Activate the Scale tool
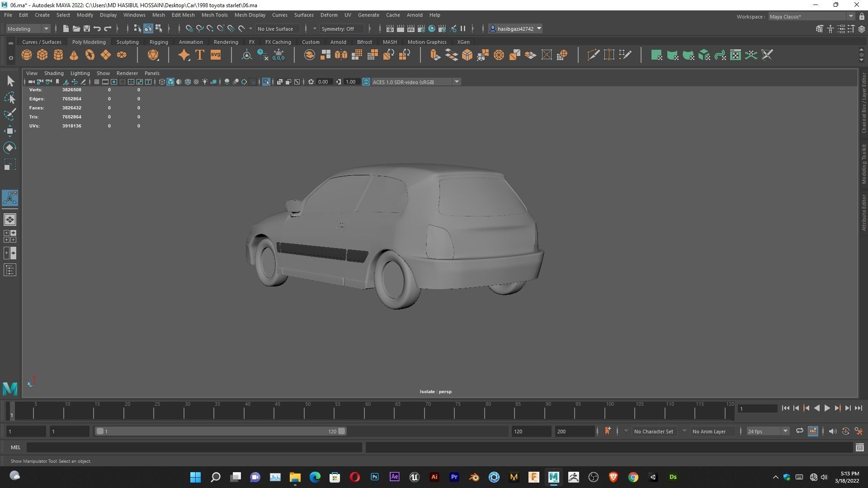This screenshot has height=488, width=868. pyautogui.click(x=10, y=164)
